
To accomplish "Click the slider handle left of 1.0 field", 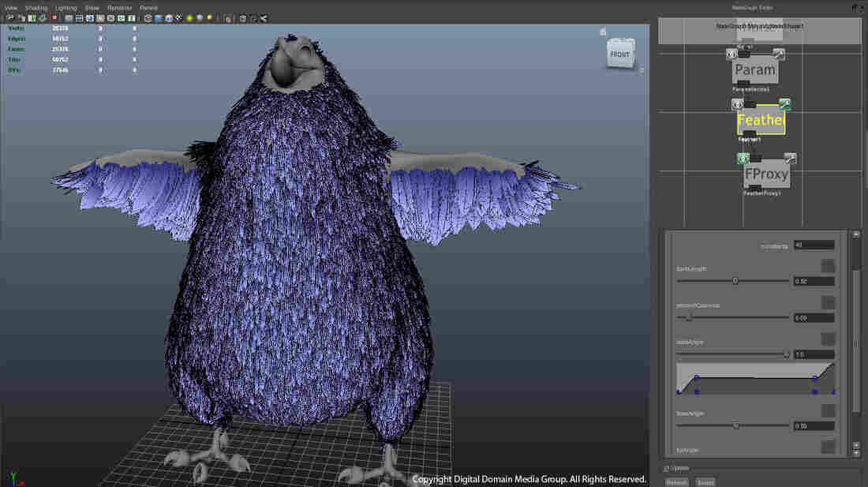I will (x=787, y=354).
